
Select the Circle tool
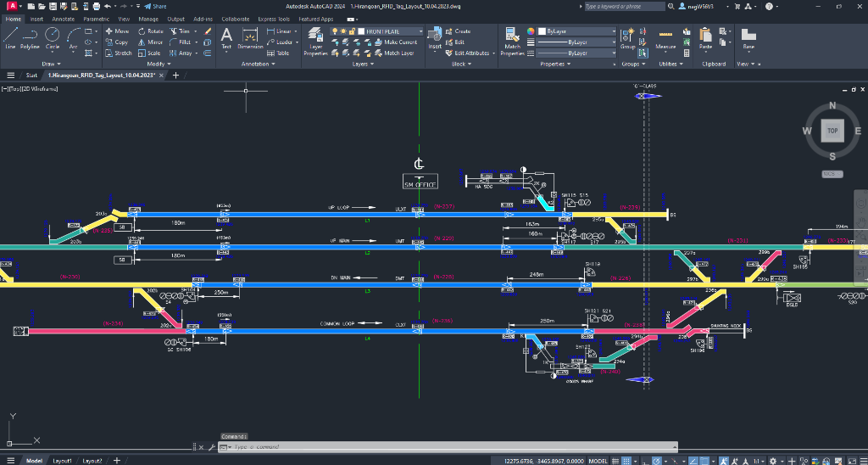click(52, 39)
